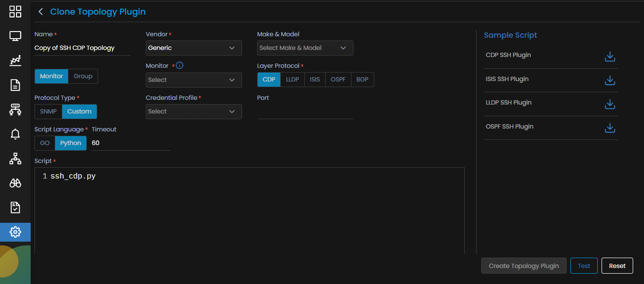
Task: Click the Monitor info icon
Action: (x=179, y=65)
